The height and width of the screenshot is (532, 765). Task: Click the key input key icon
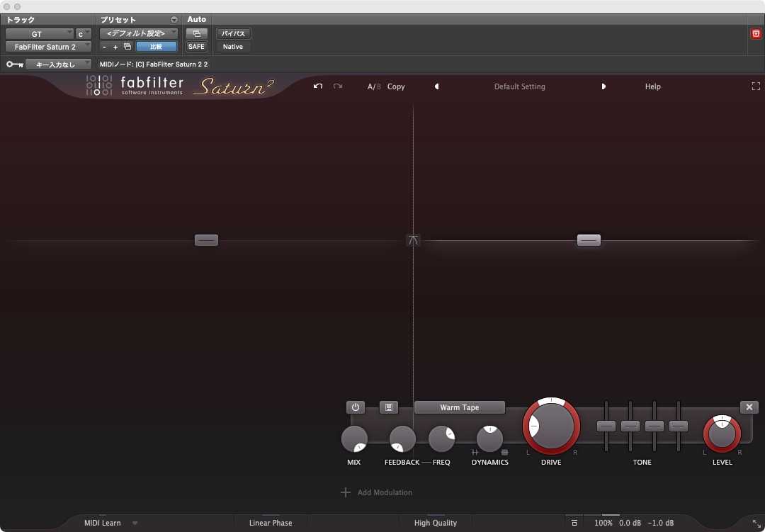[15, 64]
